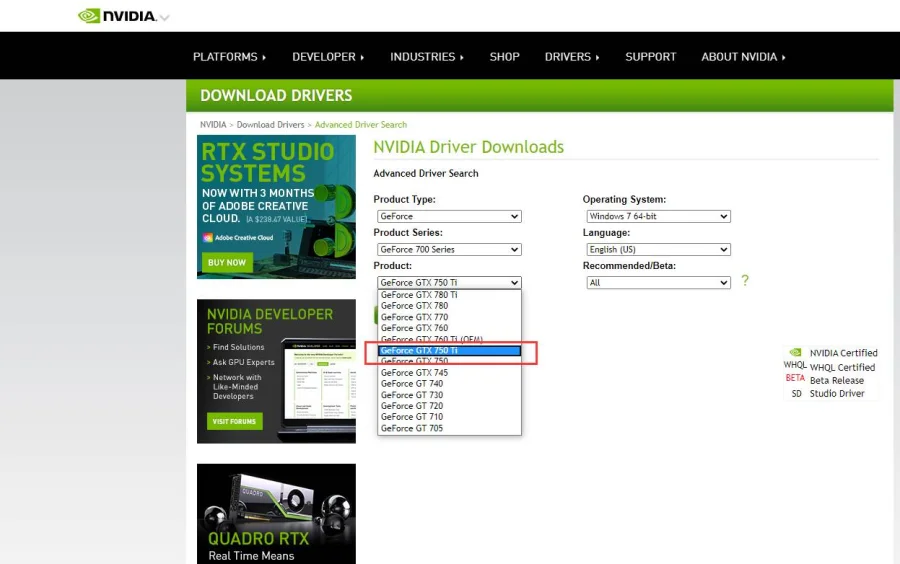Open the Operating System dropdown
900x564 pixels.
(x=658, y=216)
